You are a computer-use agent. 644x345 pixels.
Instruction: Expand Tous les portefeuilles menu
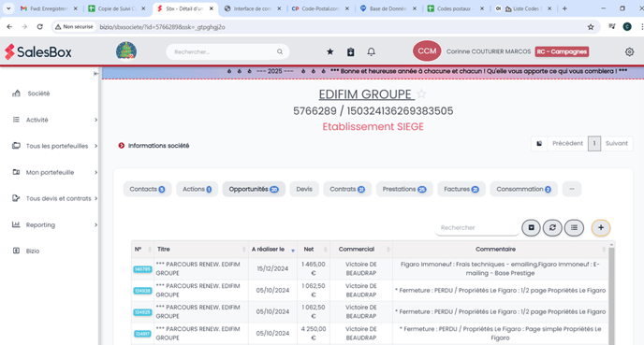(54, 146)
